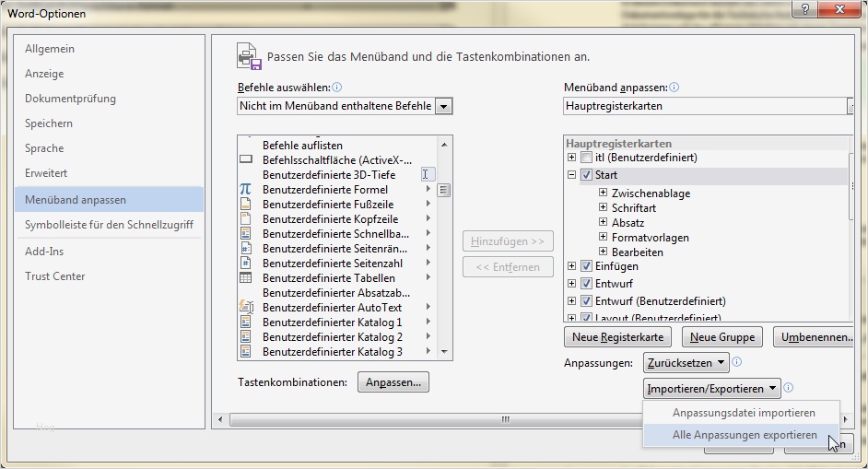Open the Anzeige options category
This screenshot has height=469, width=868.
pos(44,74)
